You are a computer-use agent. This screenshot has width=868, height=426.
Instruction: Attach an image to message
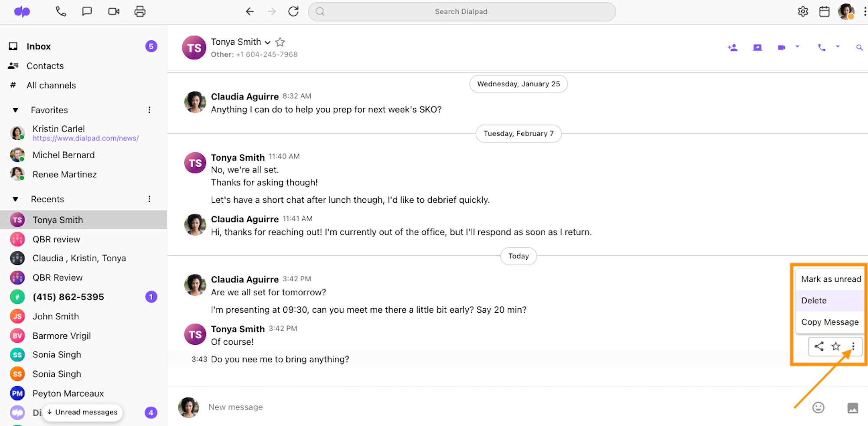853,408
